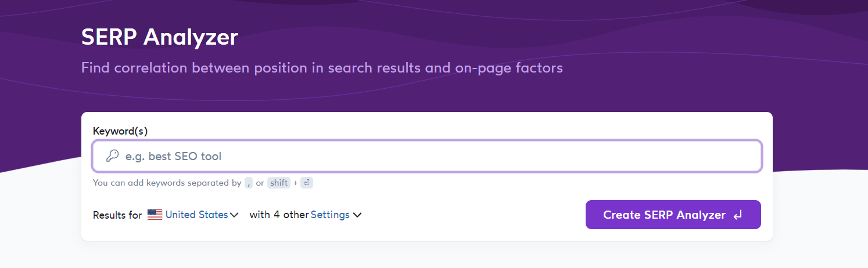868x268 pixels.
Task: Expand the chevron beside Settings
Action: tap(357, 215)
